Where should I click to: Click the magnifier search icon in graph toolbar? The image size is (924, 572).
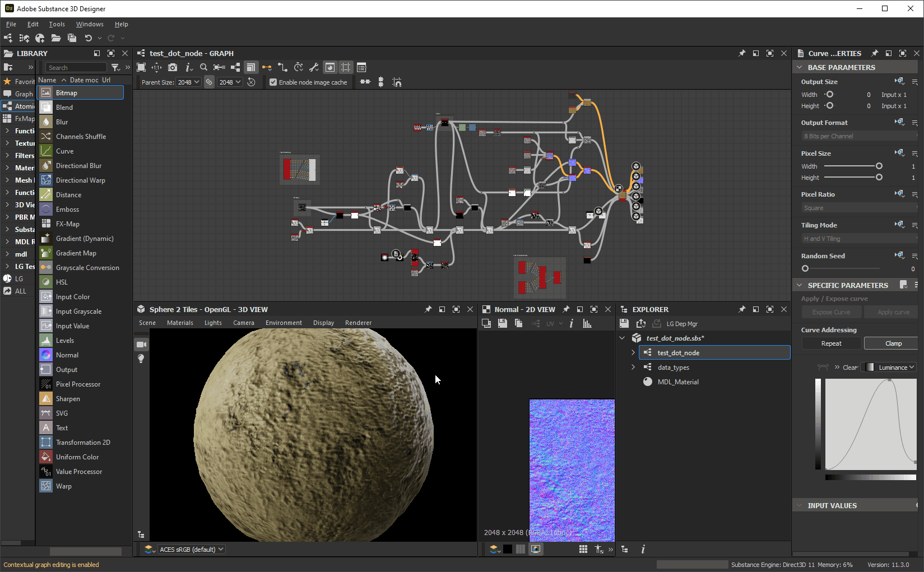tap(204, 67)
